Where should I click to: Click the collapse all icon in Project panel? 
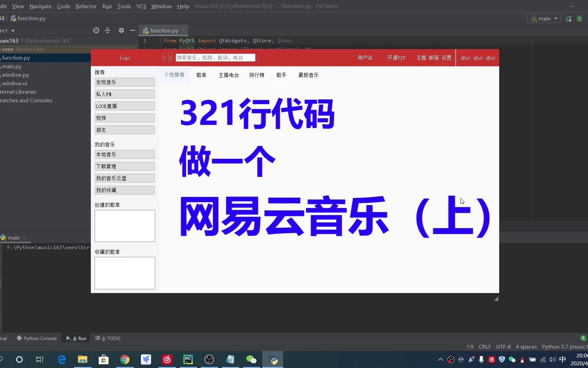pyautogui.click(x=108, y=30)
